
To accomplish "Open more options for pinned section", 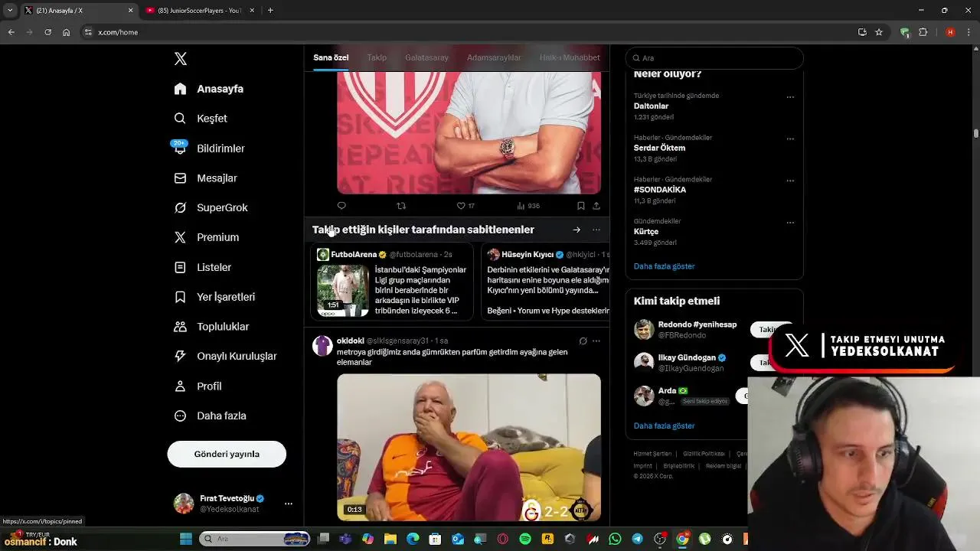I will [x=596, y=230].
